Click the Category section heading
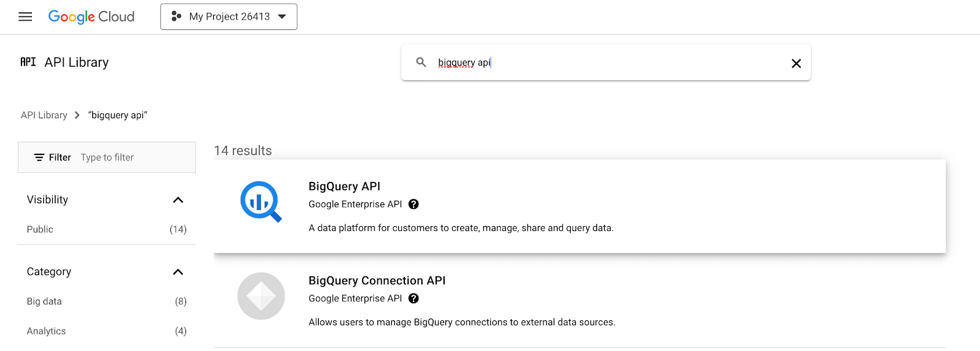 pyautogui.click(x=49, y=271)
